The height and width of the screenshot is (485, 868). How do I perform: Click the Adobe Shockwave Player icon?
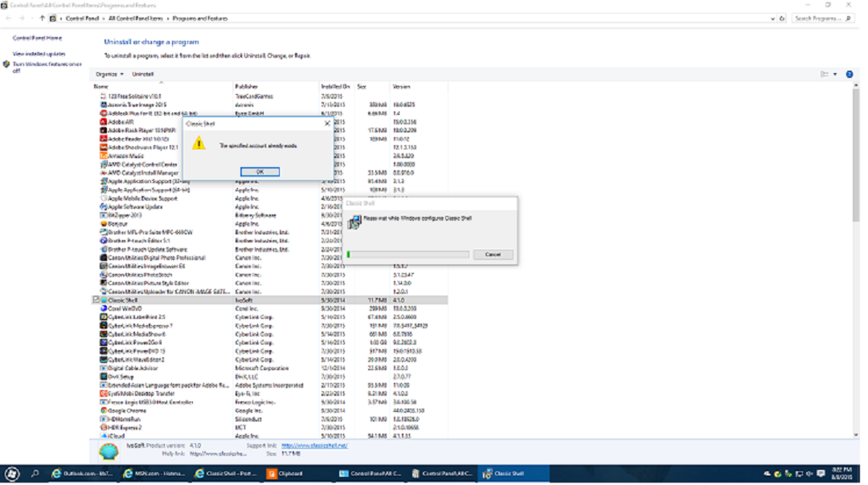click(103, 149)
